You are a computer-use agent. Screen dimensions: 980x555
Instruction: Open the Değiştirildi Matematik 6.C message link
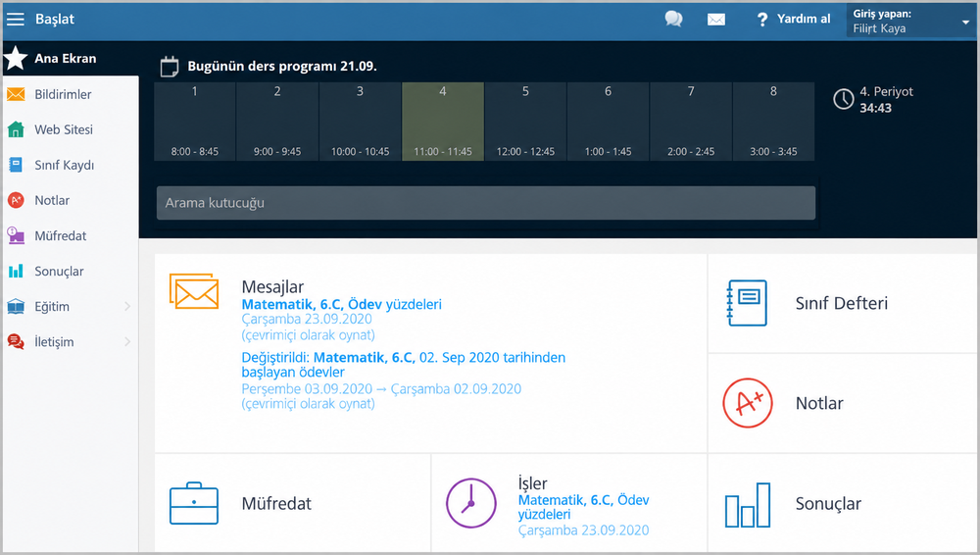(403, 365)
